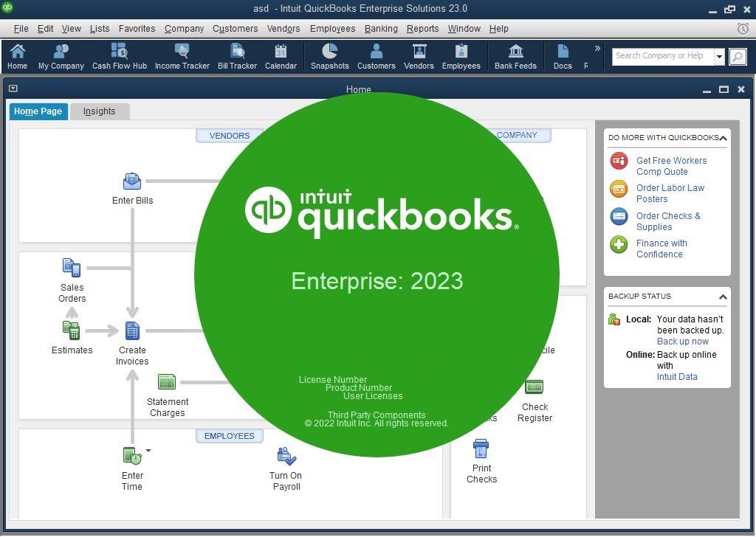Open the Home toolbar icon
The height and width of the screenshot is (537, 756).
pos(18,56)
